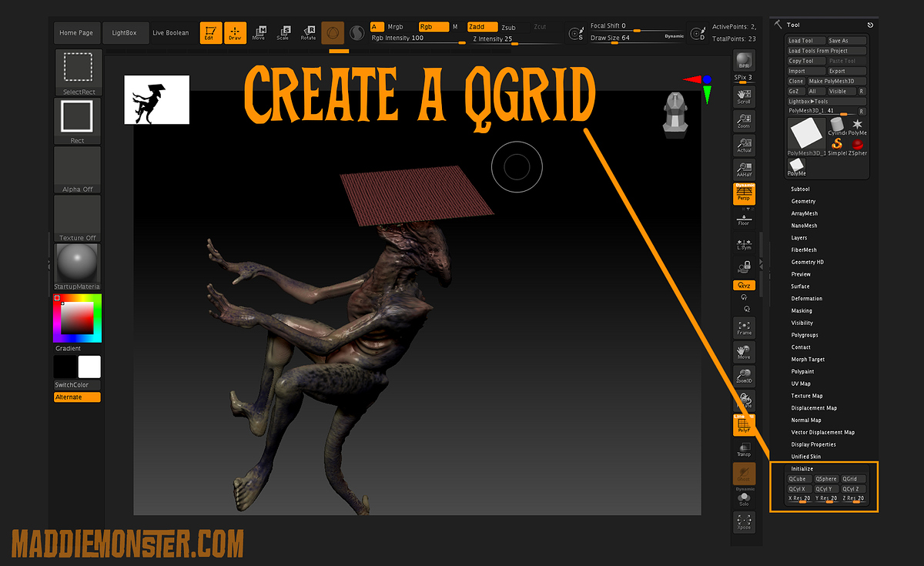Render with the BPR button

pos(744,62)
